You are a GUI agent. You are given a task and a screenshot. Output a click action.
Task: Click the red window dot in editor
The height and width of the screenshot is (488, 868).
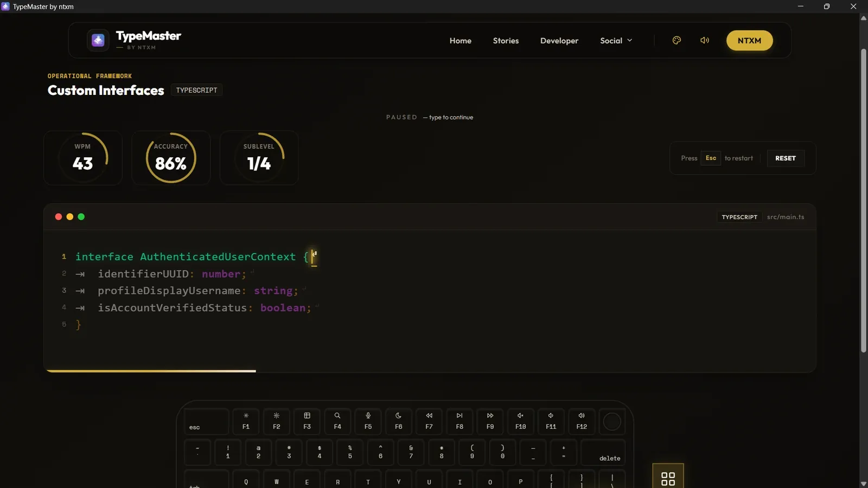tap(59, 217)
